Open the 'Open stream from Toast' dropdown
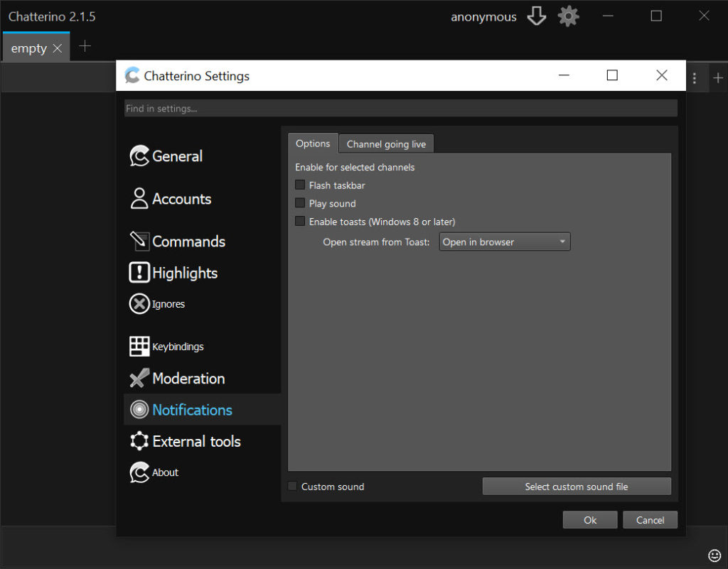This screenshot has height=569, width=728. pyautogui.click(x=504, y=242)
